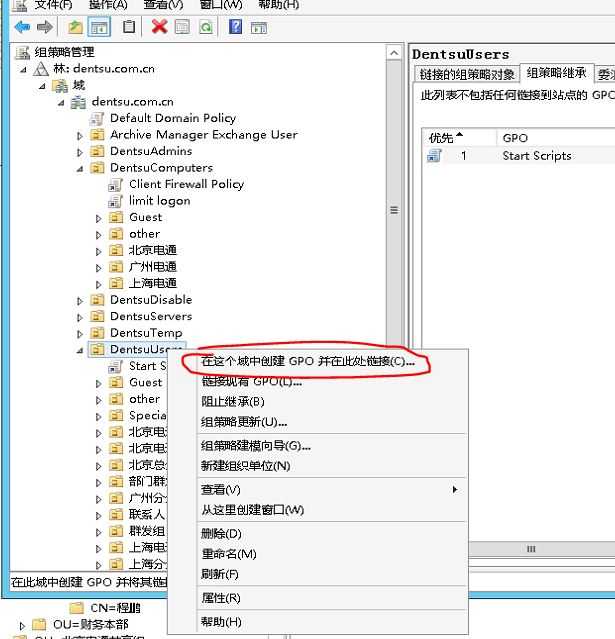Viewport: 615px width, 639px height.
Task: Click the DentsuServers OU folder icon
Action: coord(97,316)
